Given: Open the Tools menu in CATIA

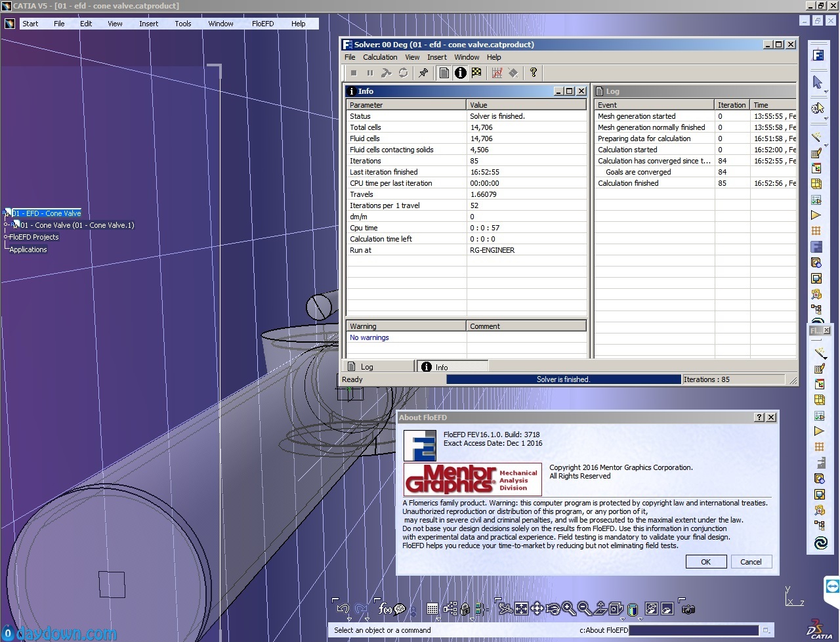Looking at the screenshot, I should click(183, 24).
